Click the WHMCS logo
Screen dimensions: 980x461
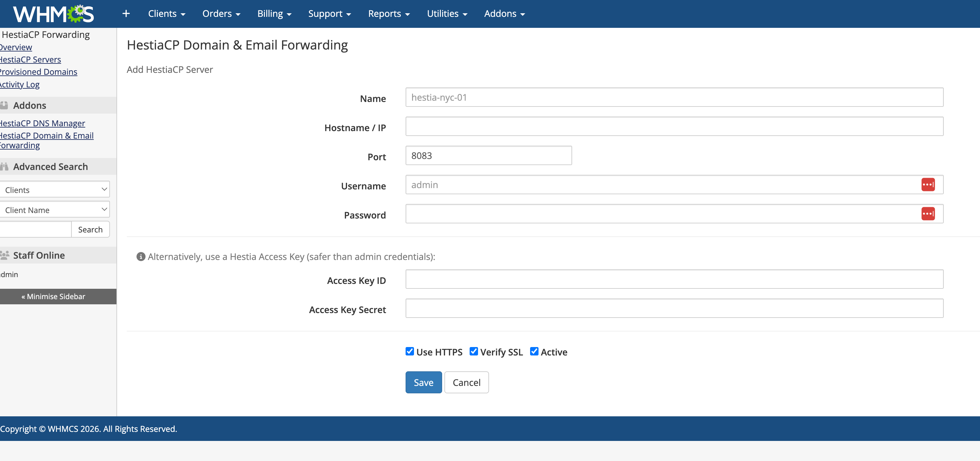coord(53,14)
